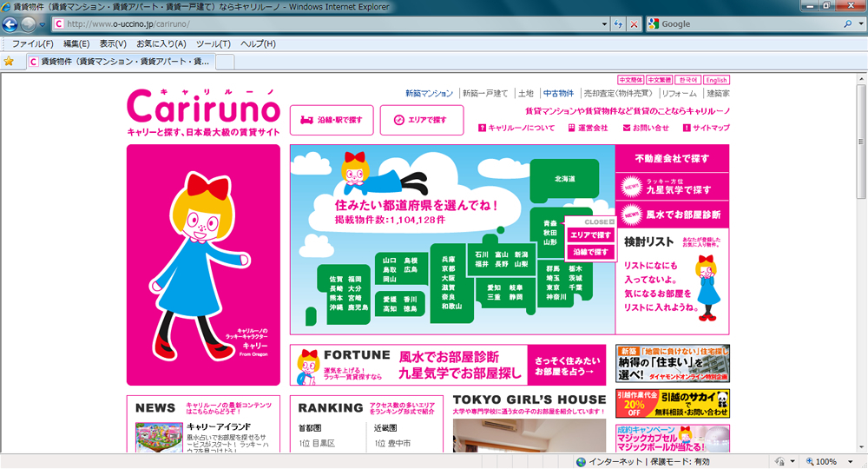The height and width of the screenshot is (469, 868).
Task: Click キャリーアイランド news thumbnail
Action: click(x=159, y=438)
